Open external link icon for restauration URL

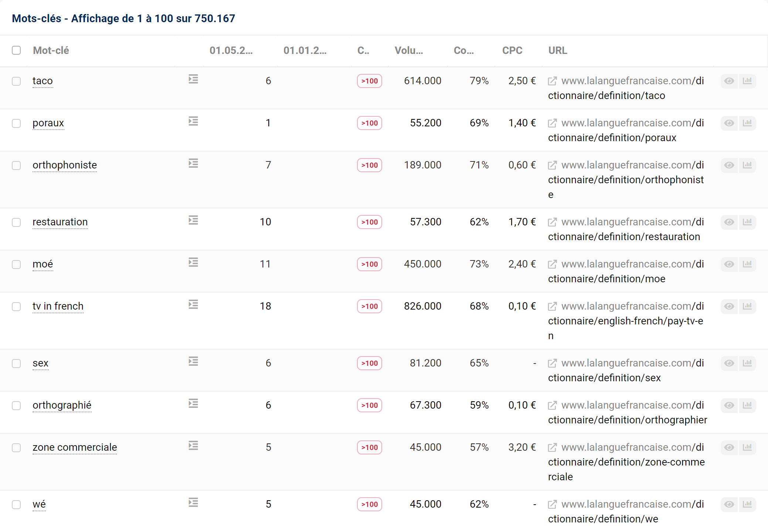pos(552,222)
